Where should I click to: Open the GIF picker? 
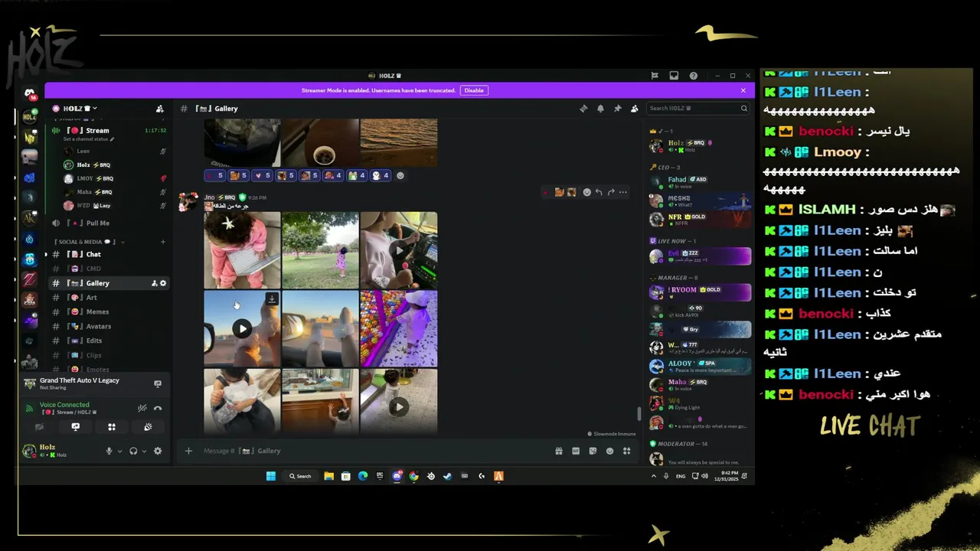576,451
